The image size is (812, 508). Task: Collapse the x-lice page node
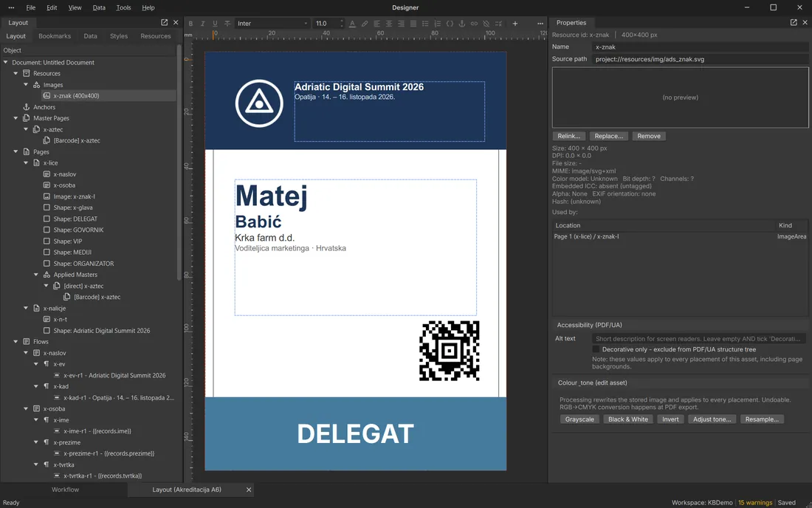tap(26, 162)
